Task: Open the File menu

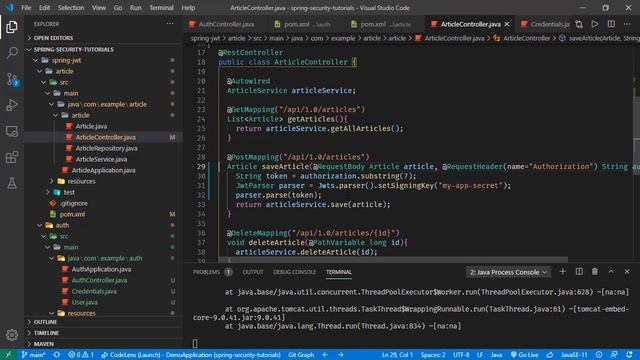Action: click(x=26, y=8)
